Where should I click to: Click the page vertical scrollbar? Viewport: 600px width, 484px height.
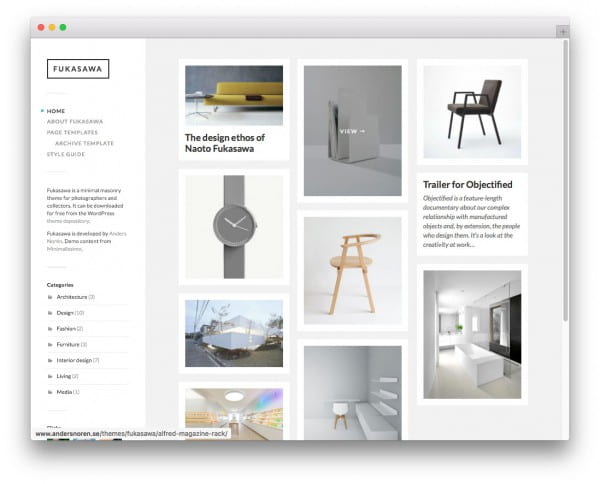point(566,181)
